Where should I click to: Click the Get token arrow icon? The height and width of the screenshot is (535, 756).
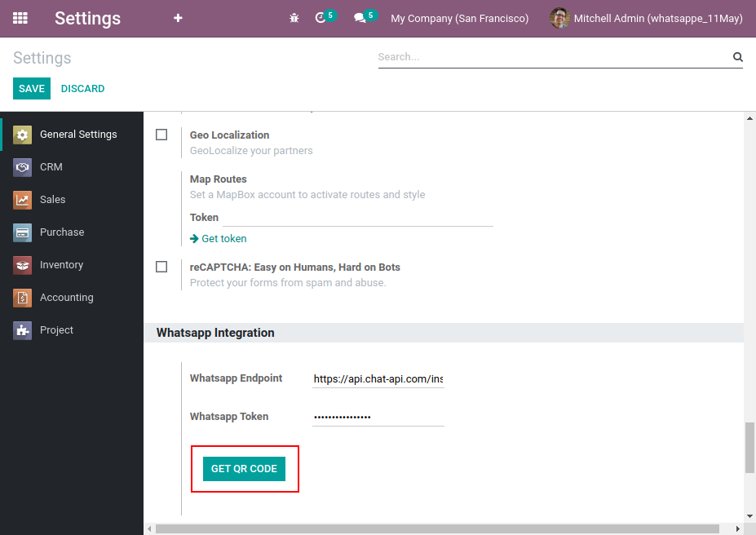(x=194, y=239)
